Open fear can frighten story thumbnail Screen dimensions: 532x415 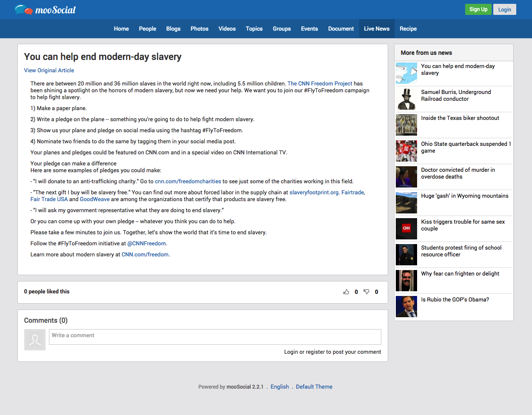point(406,281)
